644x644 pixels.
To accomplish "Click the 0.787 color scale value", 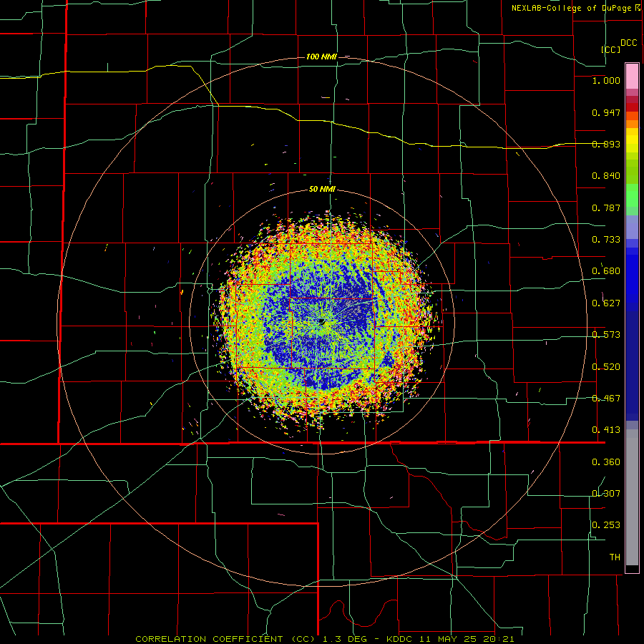I will (x=606, y=208).
